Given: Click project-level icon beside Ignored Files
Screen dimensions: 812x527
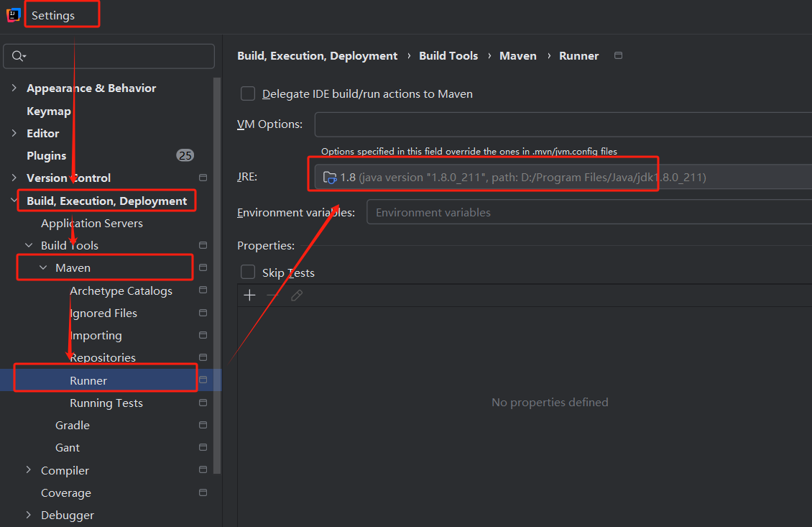Looking at the screenshot, I should [203, 313].
